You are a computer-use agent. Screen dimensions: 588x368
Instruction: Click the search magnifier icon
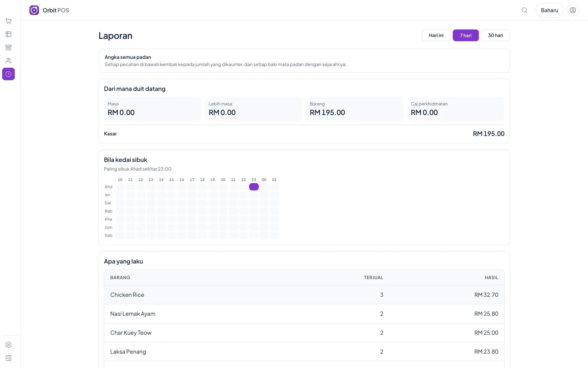(524, 10)
